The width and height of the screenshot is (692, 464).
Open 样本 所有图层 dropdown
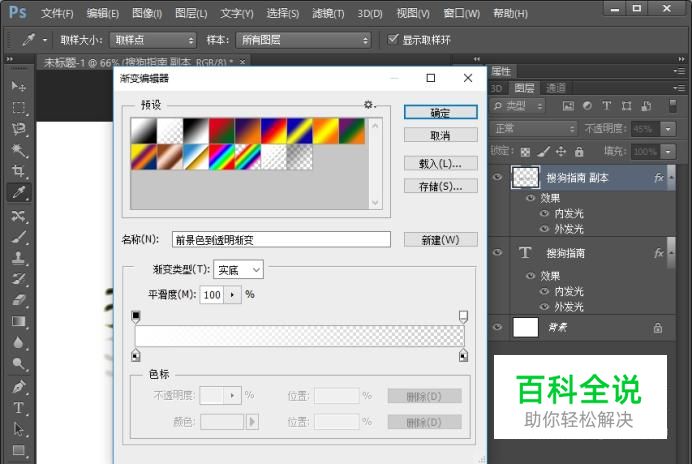303,40
